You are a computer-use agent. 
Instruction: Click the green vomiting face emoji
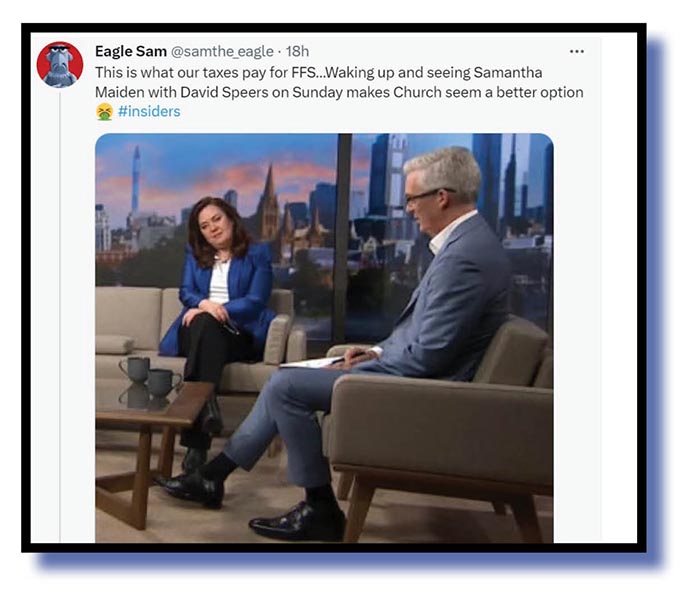[x=104, y=111]
